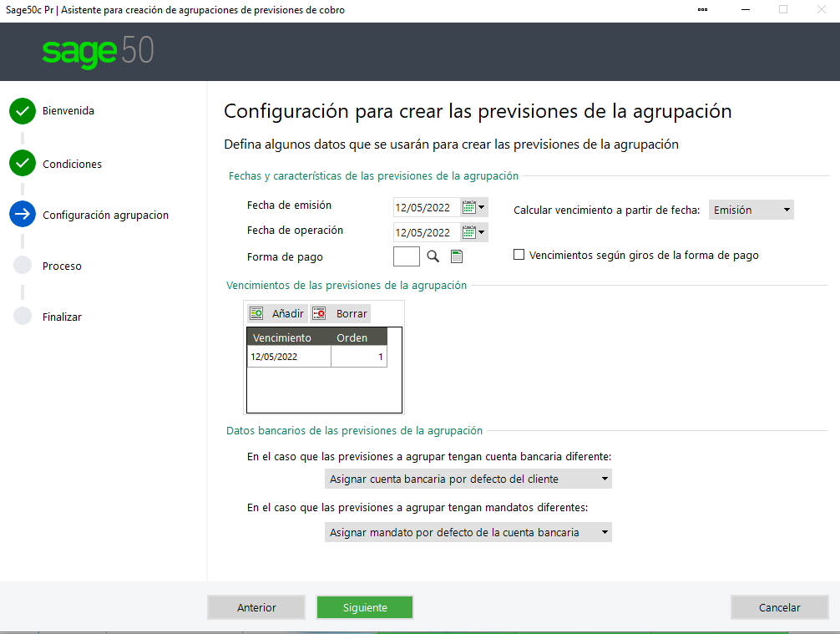Click the green Siguiente button
The image size is (840, 634).
point(365,607)
